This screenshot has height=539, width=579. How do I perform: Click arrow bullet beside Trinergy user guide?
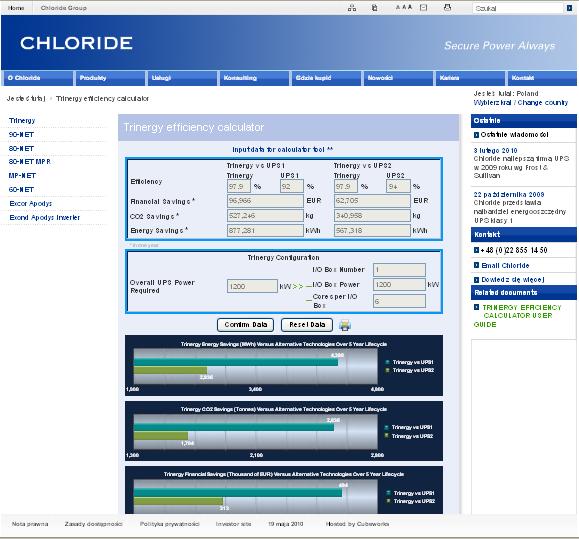(476, 307)
